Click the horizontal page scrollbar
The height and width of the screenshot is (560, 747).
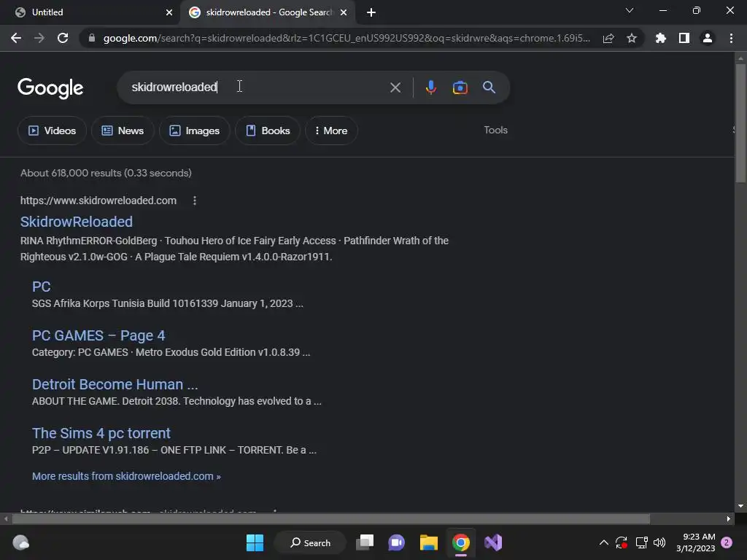[331, 518]
